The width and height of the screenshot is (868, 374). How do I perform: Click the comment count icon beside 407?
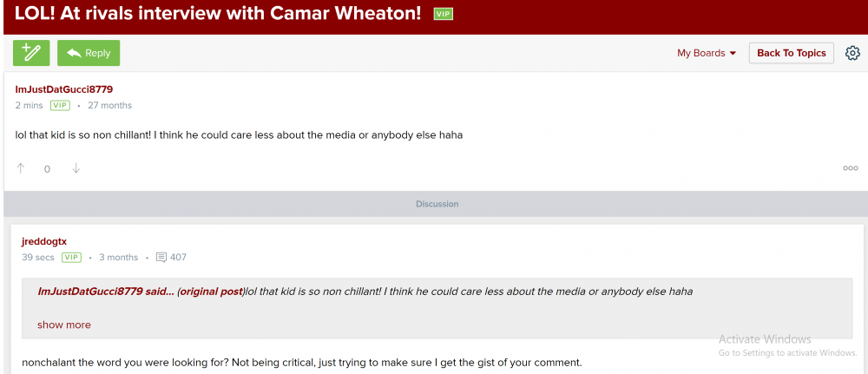tap(161, 258)
